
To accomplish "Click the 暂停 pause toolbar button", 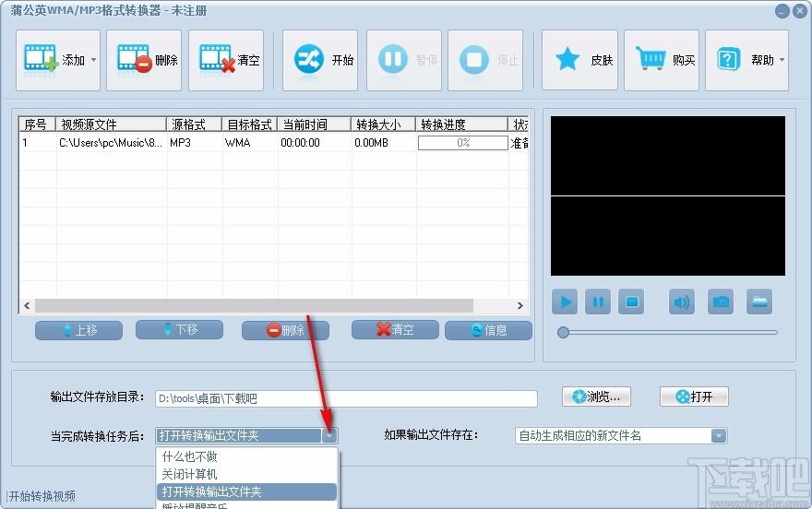I will coord(404,61).
